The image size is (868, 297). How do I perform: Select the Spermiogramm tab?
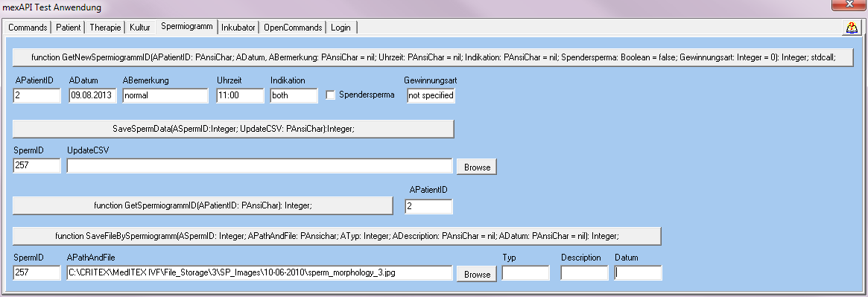tap(186, 26)
